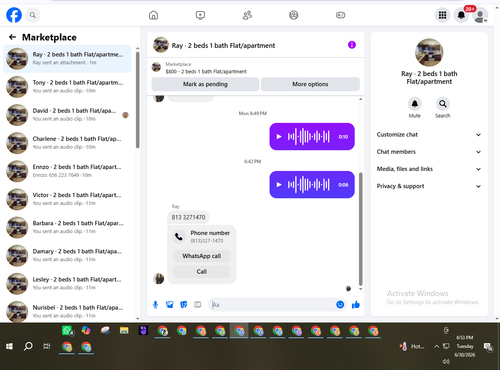
Task: Click the phone icon in number card
Action: click(x=179, y=237)
